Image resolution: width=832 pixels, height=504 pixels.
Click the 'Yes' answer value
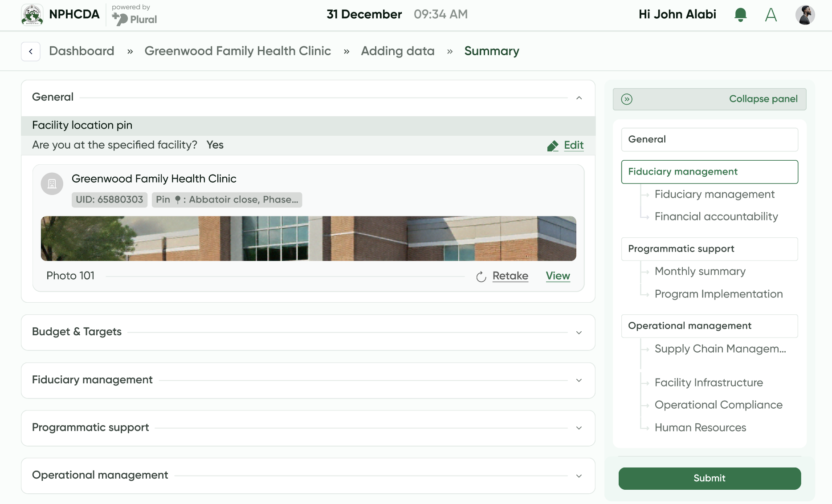pyautogui.click(x=215, y=145)
